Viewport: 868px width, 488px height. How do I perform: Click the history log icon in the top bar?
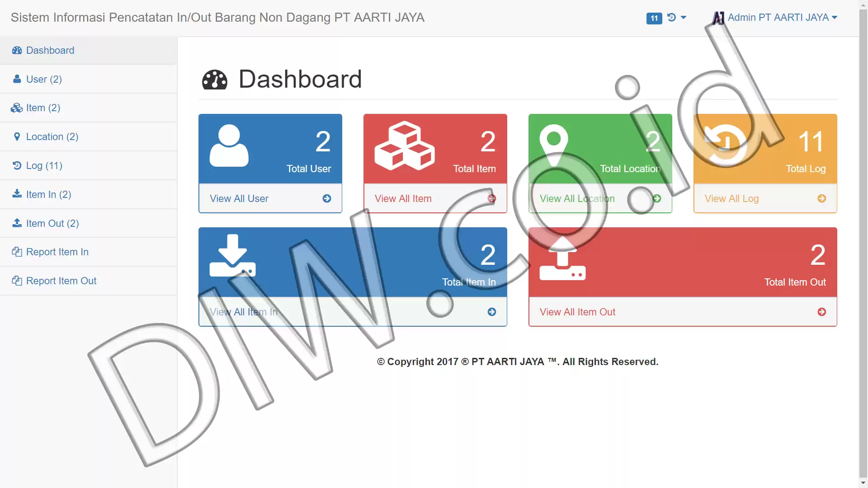tap(671, 17)
